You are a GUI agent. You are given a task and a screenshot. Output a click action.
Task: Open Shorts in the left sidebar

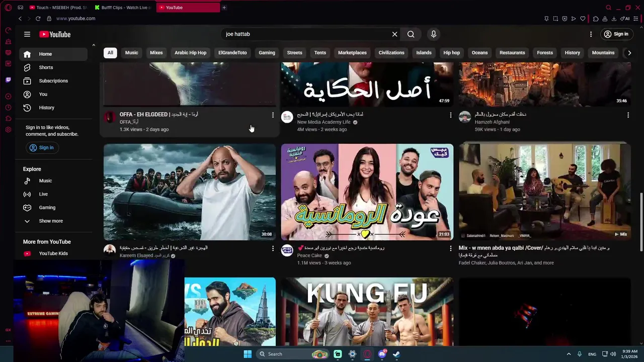tap(53, 67)
